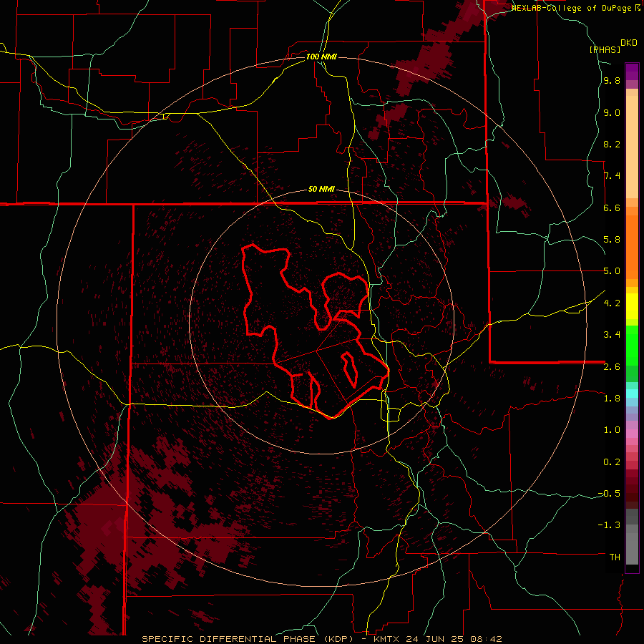
Task: Select the 6.6 scale label
Action: click(x=612, y=208)
